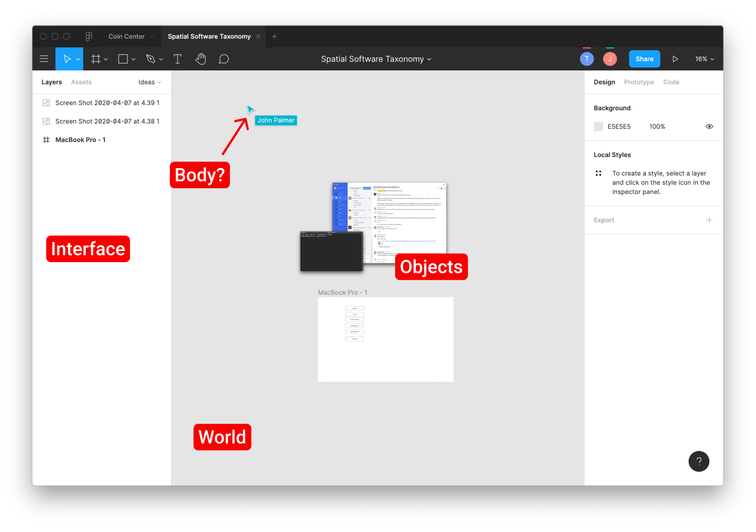
Task: Click the Share button
Action: [644, 58]
